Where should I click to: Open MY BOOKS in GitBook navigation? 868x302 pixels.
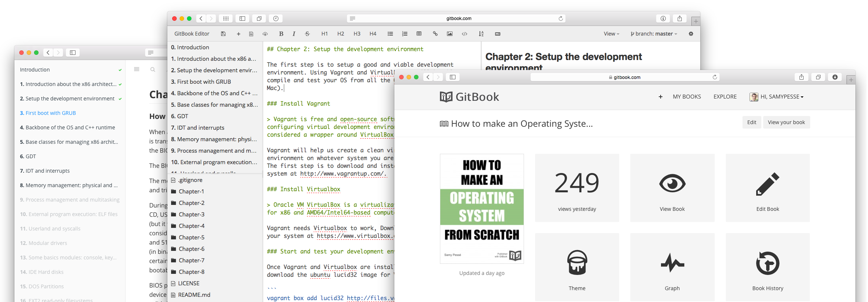[x=687, y=97]
